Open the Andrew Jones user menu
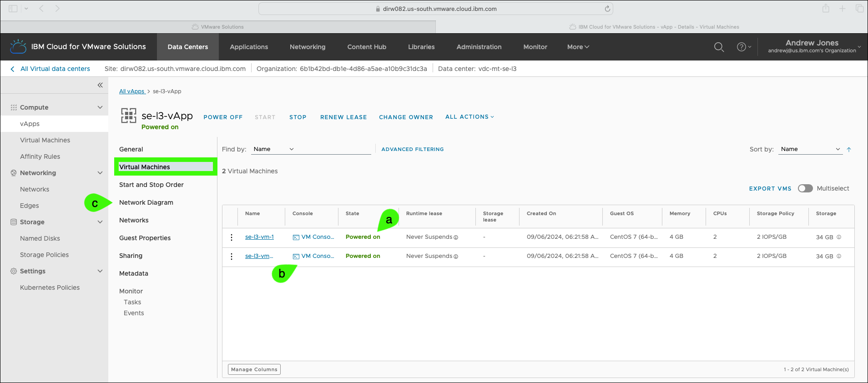Viewport: 868px width, 383px height. [814, 46]
